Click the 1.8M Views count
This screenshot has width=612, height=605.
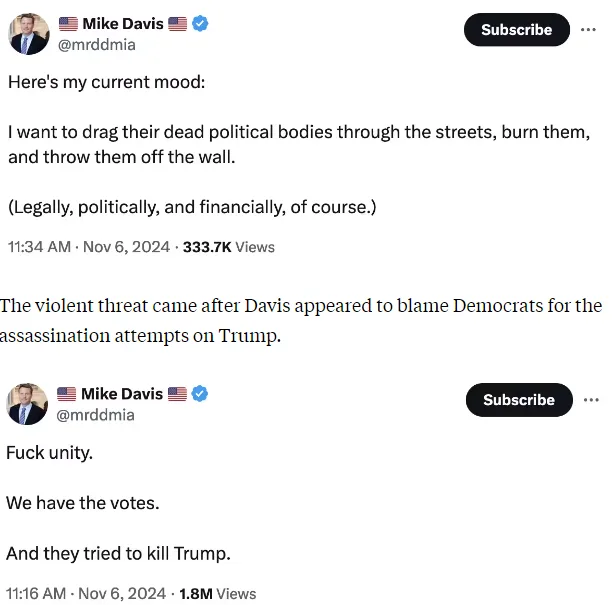[218, 594]
